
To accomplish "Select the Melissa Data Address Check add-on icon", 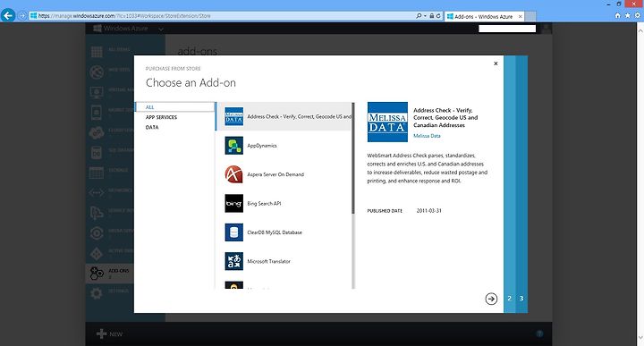I will pyautogui.click(x=234, y=116).
